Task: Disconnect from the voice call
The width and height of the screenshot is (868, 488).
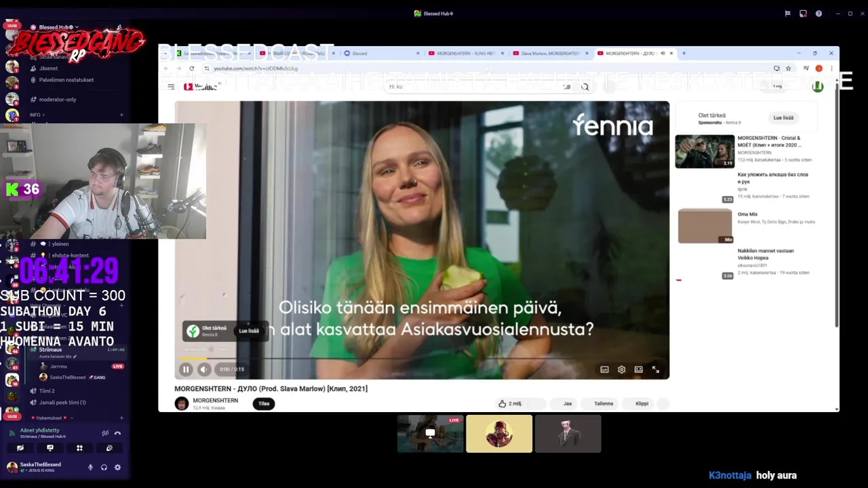Action: (x=117, y=433)
